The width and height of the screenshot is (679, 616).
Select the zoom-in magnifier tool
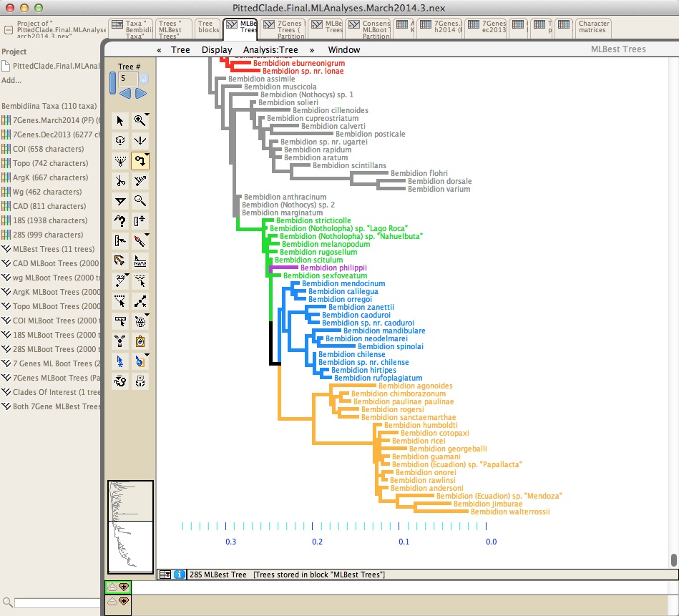[140, 122]
